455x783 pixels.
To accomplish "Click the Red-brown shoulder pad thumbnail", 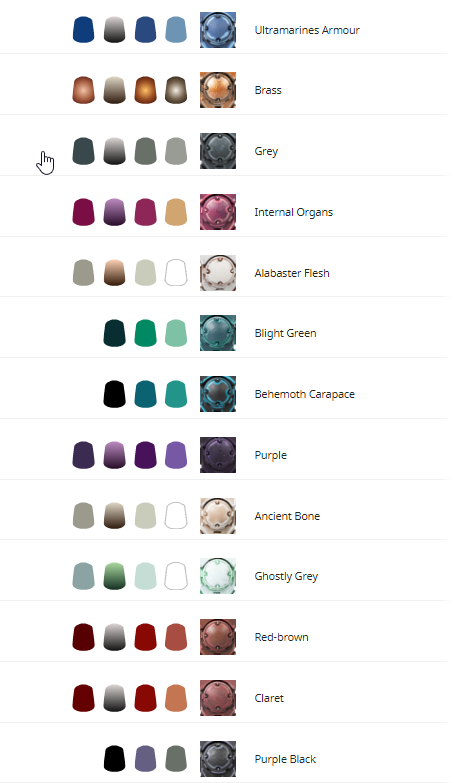I will [218, 637].
